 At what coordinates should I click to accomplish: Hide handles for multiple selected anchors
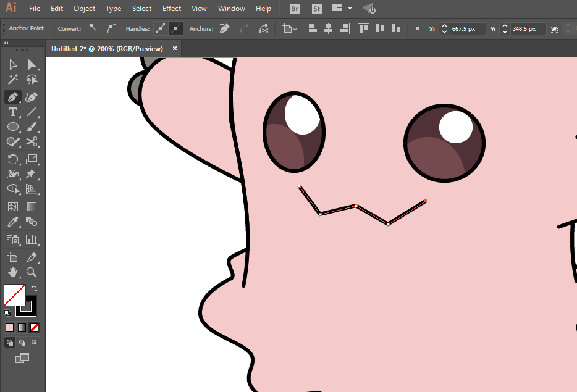point(175,28)
